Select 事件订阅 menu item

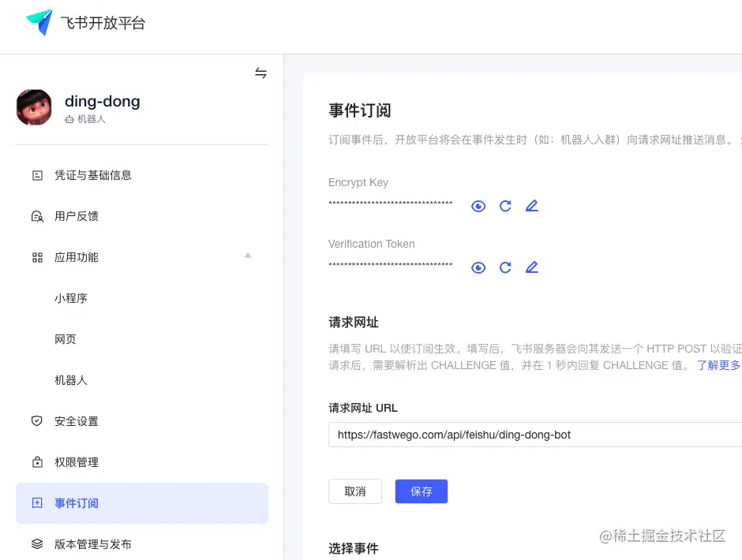pos(142,503)
